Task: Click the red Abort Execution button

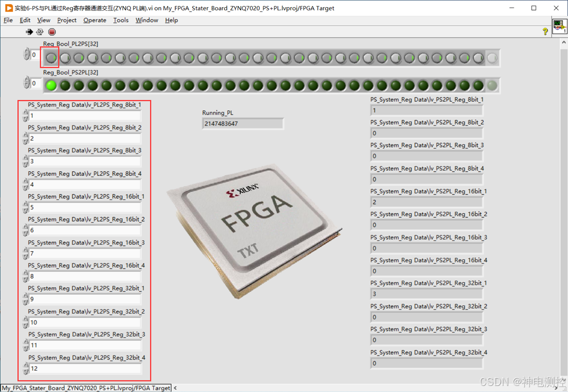Action: (x=52, y=32)
